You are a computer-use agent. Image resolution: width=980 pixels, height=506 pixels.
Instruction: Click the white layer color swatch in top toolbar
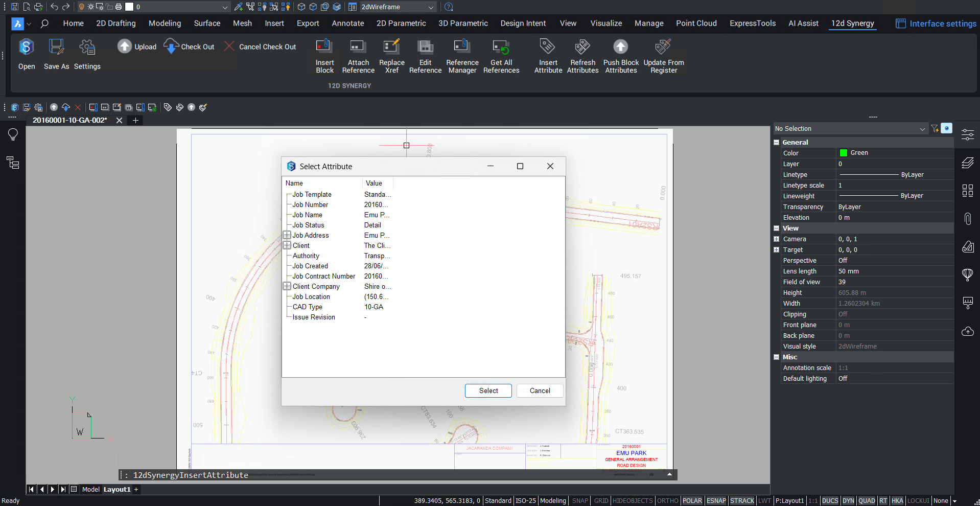click(x=129, y=7)
